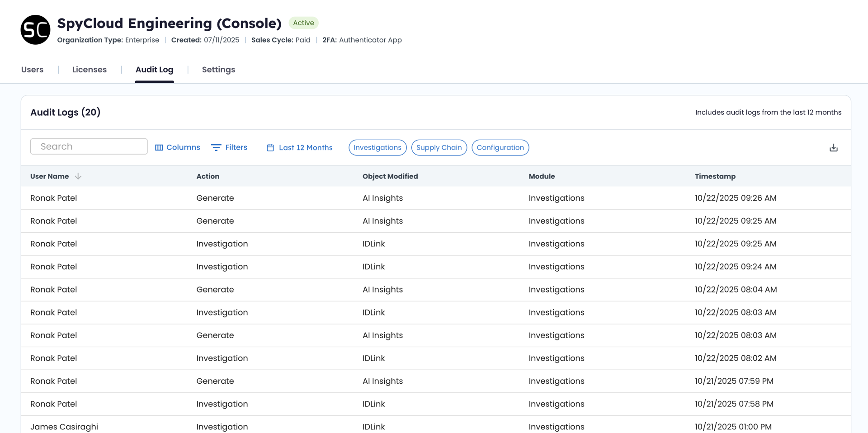Open the Filters panel
This screenshot has width=868, height=433.
[x=229, y=148]
